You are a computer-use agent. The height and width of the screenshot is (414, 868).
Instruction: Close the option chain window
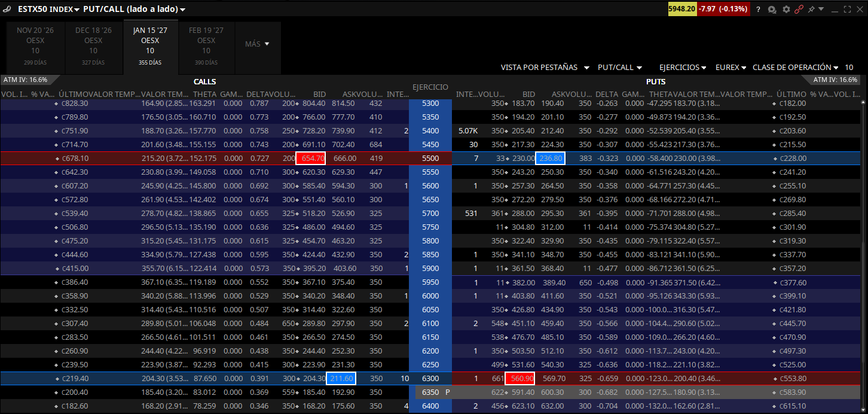[860, 10]
